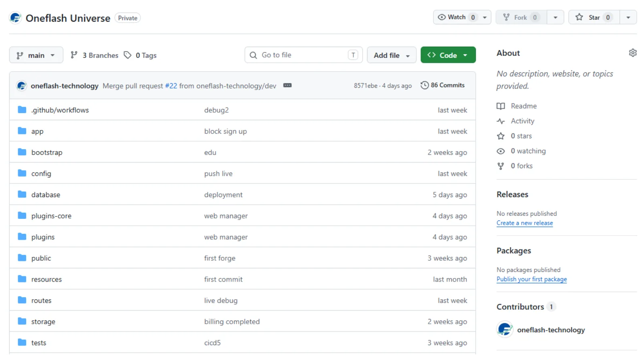Open the .github/workflows folder
The width and height of the screenshot is (644, 362).
point(60,110)
